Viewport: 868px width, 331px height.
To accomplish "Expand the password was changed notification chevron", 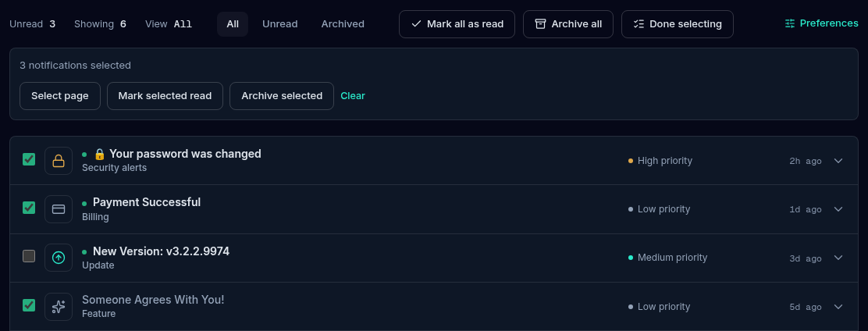I will tap(838, 161).
